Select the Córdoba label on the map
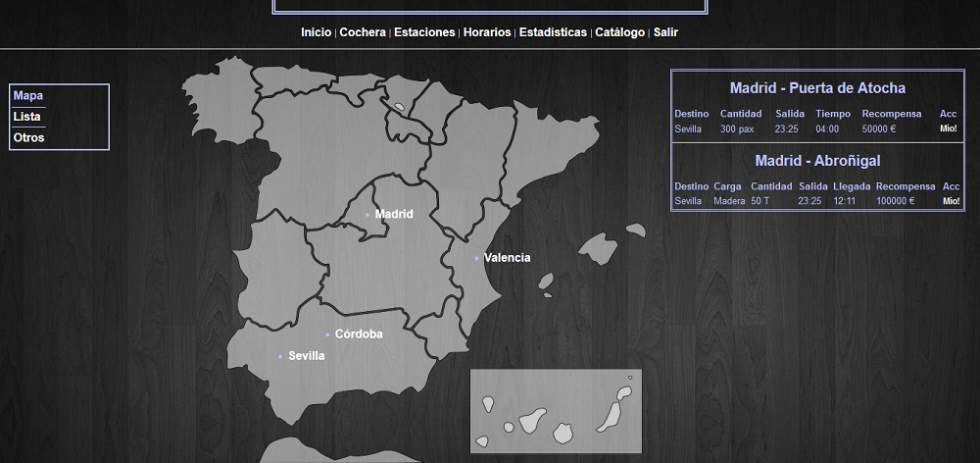The image size is (980, 463). pyautogui.click(x=359, y=334)
